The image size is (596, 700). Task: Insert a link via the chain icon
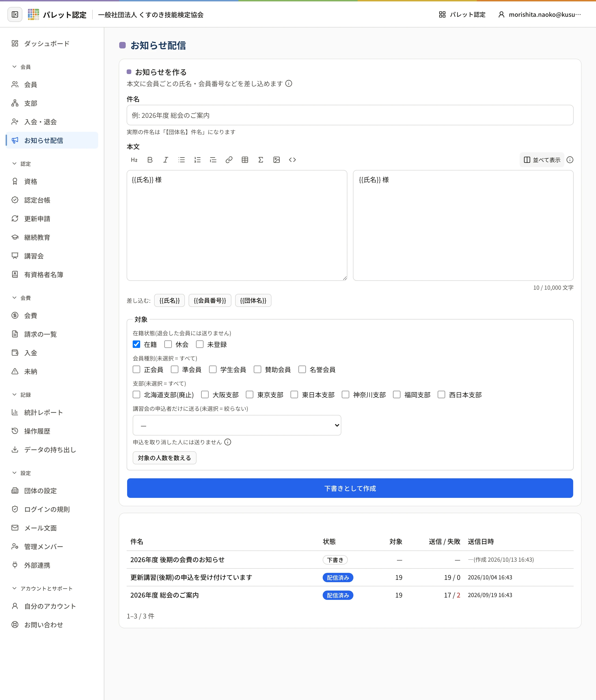[x=229, y=160]
